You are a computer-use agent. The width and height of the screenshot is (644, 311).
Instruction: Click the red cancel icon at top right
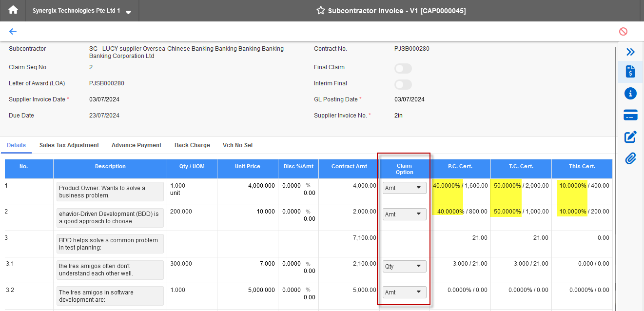click(x=624, y=31)
